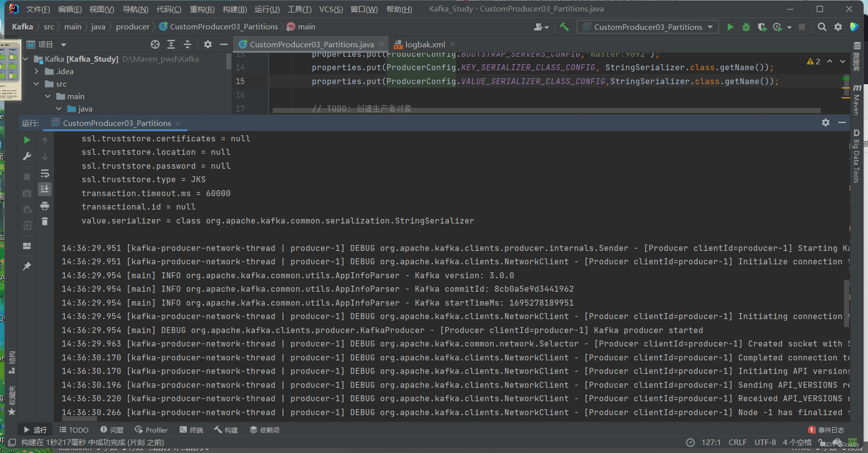
Task: Open Search Everywhere magnifier icon
Action: coord(822,27)
